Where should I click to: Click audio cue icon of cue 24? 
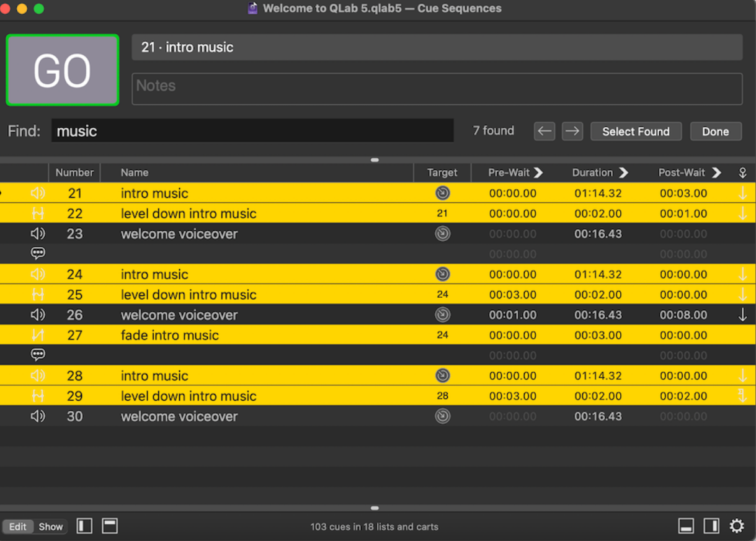point(38,274)
